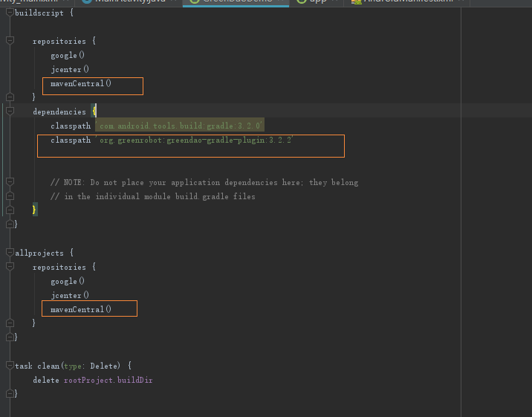Click the highlighted yellow opening brace after dependencies

(94, 111)
